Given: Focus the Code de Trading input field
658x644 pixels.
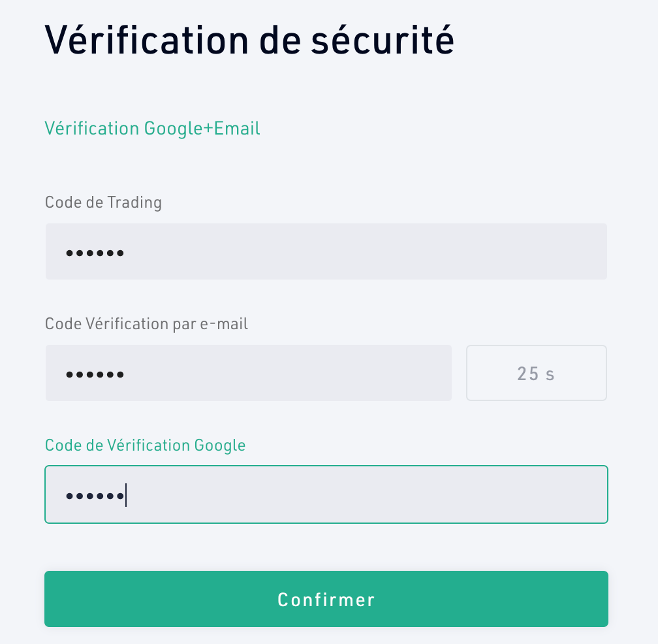Looking at the screenshot, I should [326, 251].
